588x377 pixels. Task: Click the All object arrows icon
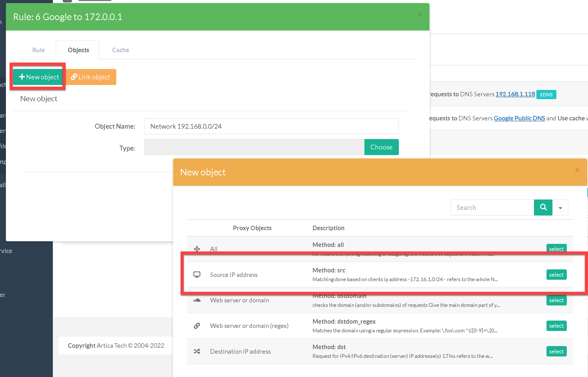click(x=197, y=249)
